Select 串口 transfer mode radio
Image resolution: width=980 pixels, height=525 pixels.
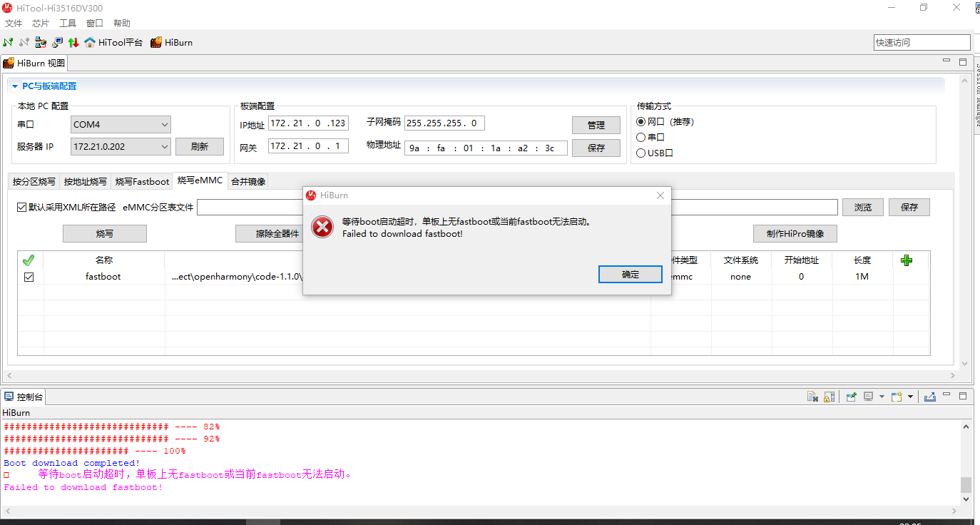tap(650, 137)
